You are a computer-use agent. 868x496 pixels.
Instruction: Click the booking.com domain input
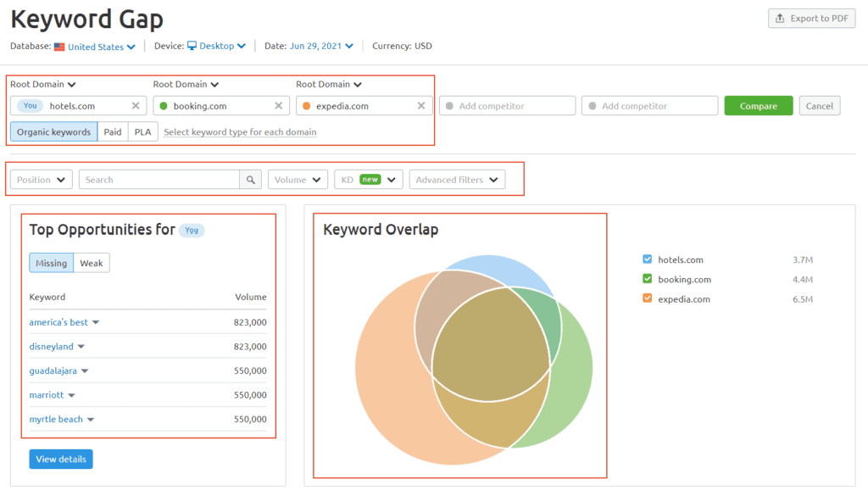tap(221, 106)
